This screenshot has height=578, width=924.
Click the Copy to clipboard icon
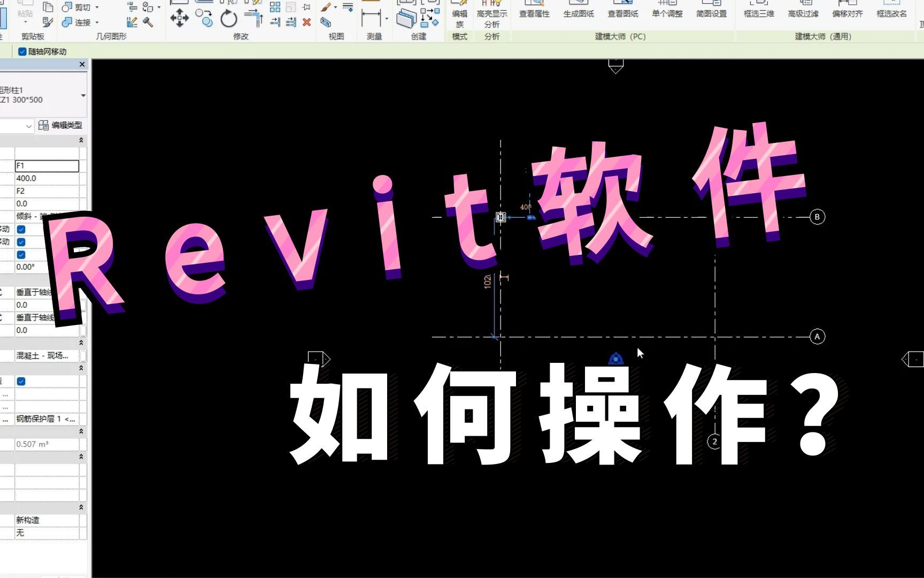coord(48,7)
